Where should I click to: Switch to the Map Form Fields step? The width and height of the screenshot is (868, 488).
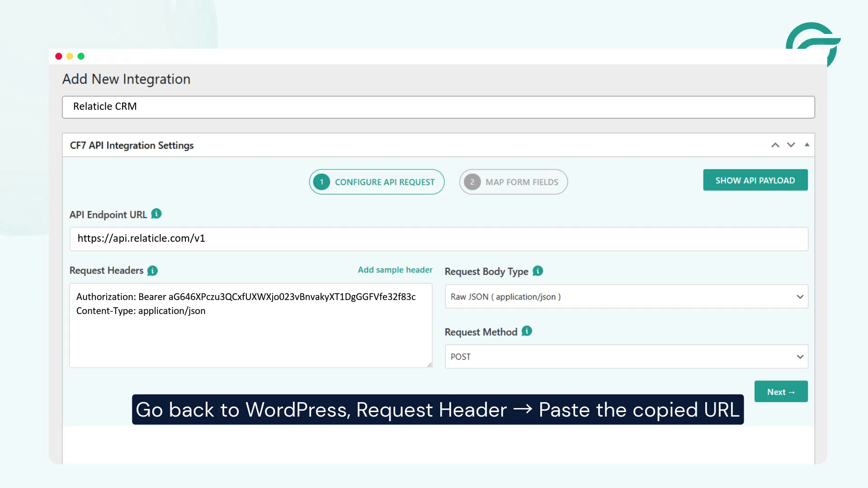pos(514,182)
